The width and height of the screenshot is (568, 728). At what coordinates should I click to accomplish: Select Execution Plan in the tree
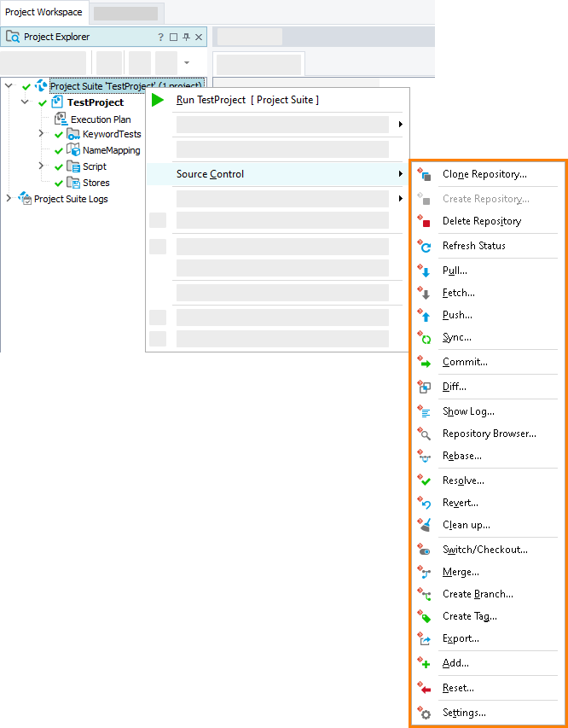coord(101,119)
